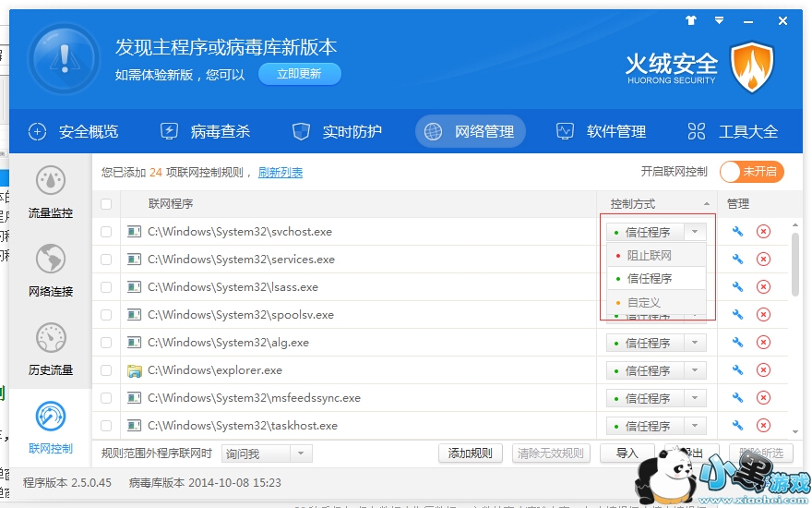Open 网络连接 sidebar icon

(50, 270)
